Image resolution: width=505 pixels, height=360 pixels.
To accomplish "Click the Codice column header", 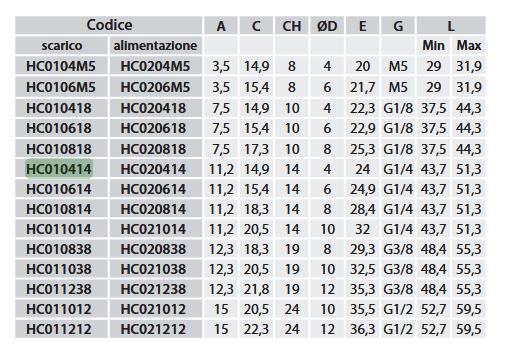I will point(109,25).
